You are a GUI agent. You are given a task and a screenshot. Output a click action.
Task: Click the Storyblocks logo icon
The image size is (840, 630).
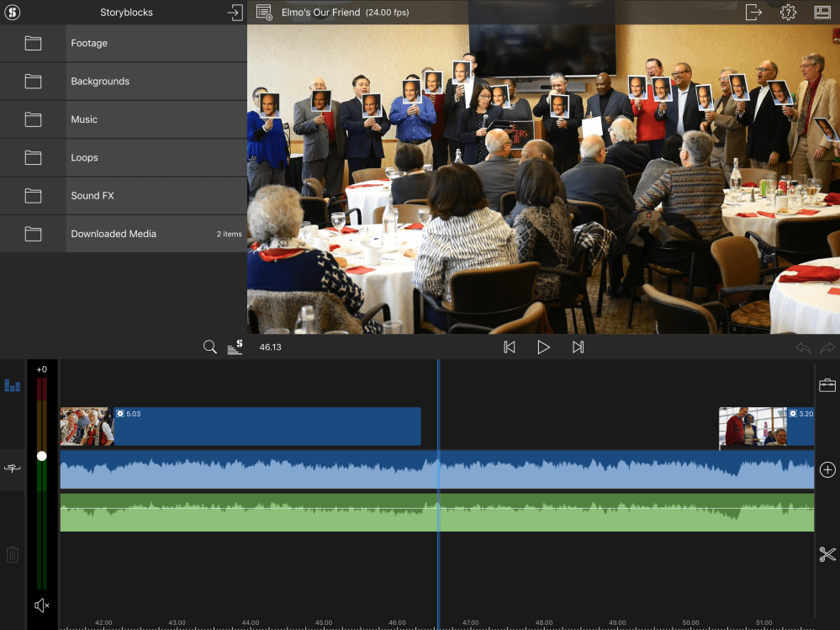pyautogui.click(x=12, y=13)
